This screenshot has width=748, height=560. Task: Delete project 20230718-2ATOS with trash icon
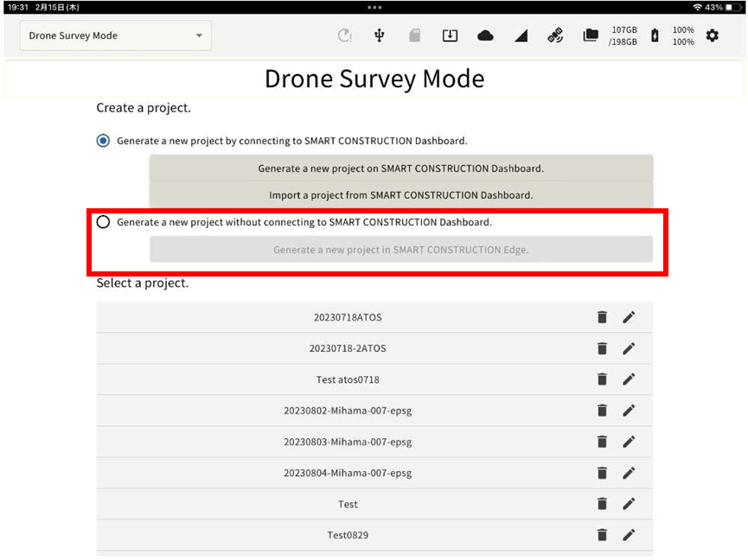(602, 348)
